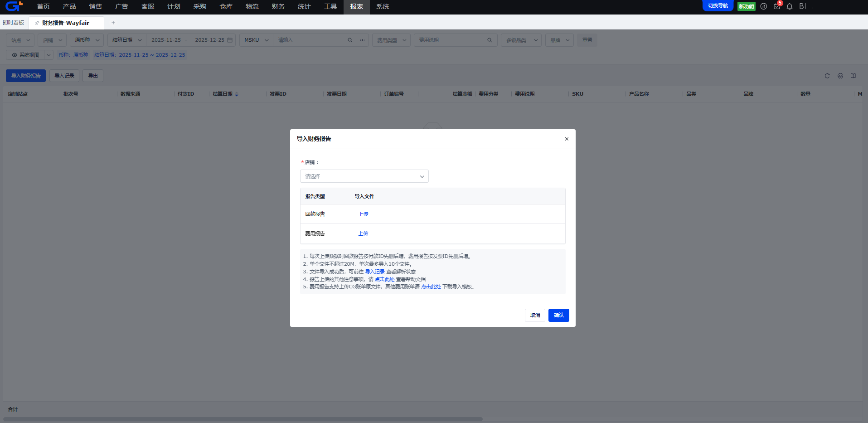The image size is (868, 423).
Task: Select the 财务报告-Wayfair tab
Action: (66, 23)
